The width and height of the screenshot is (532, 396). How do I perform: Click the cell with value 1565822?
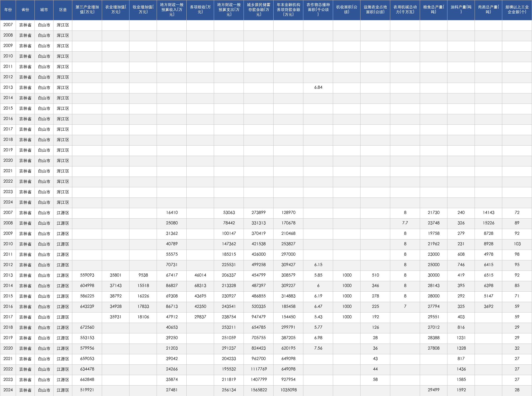click(259, 390)
